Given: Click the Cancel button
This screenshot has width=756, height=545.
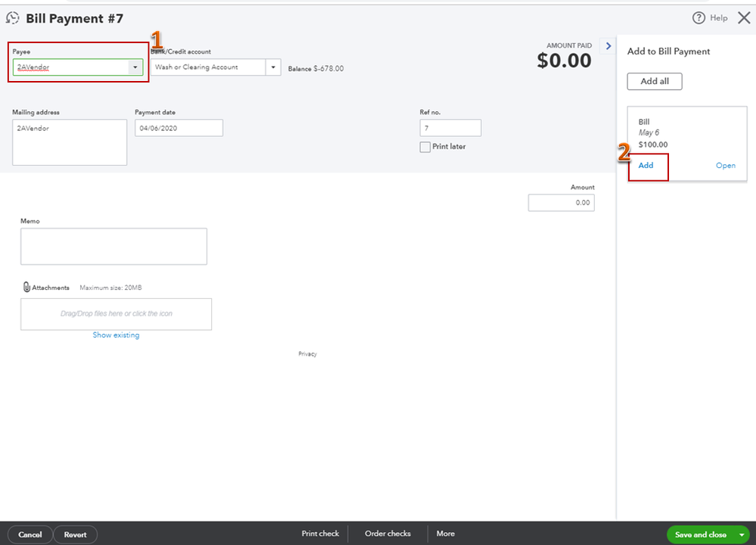Looking at the screenshot, I should pos(30,534).
